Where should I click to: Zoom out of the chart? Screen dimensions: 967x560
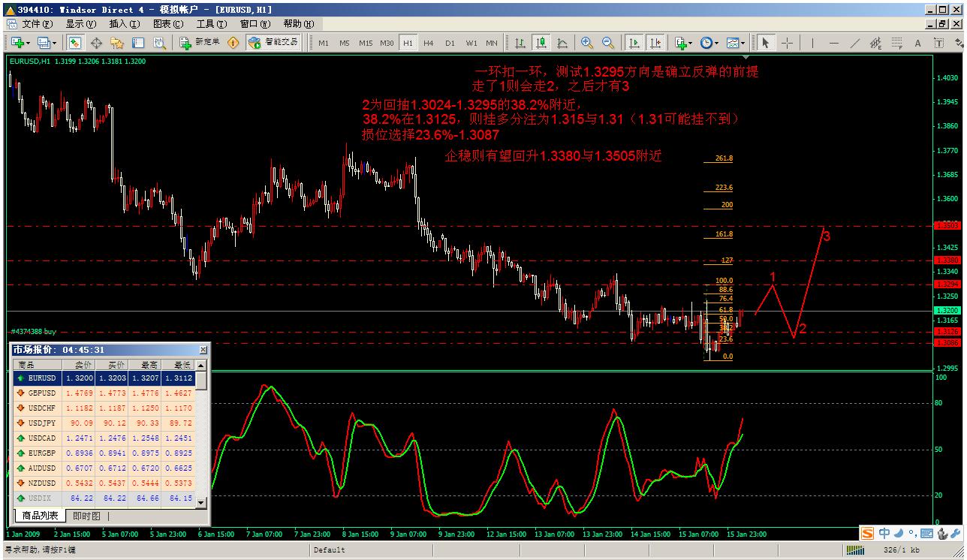click(608, 43)
